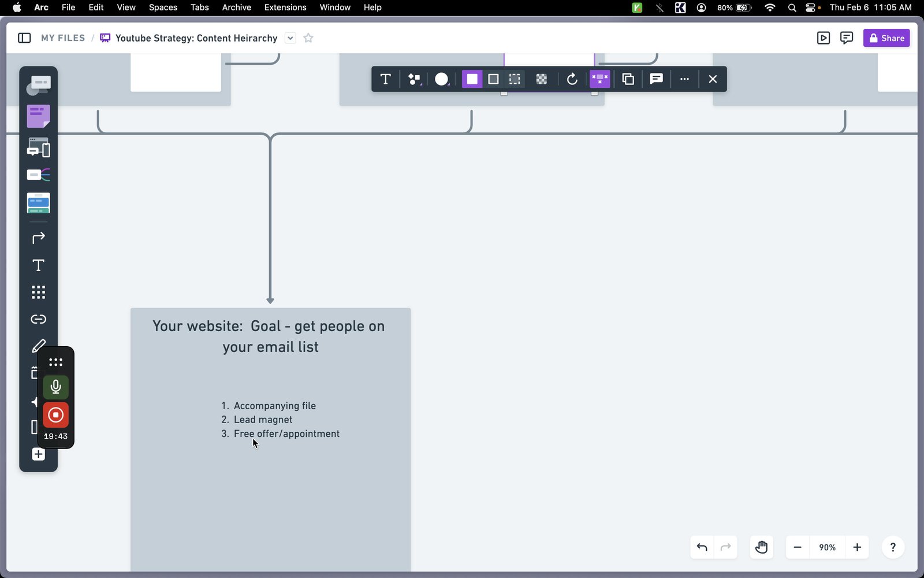
Task: Open the grid tool in left toolbar
Action: [x=38, y=292]
